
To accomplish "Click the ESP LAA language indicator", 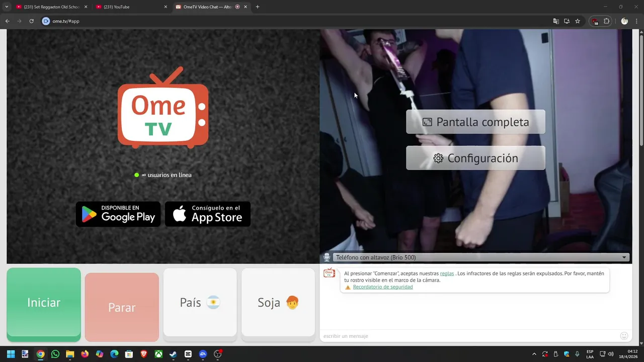I will 590,354.
